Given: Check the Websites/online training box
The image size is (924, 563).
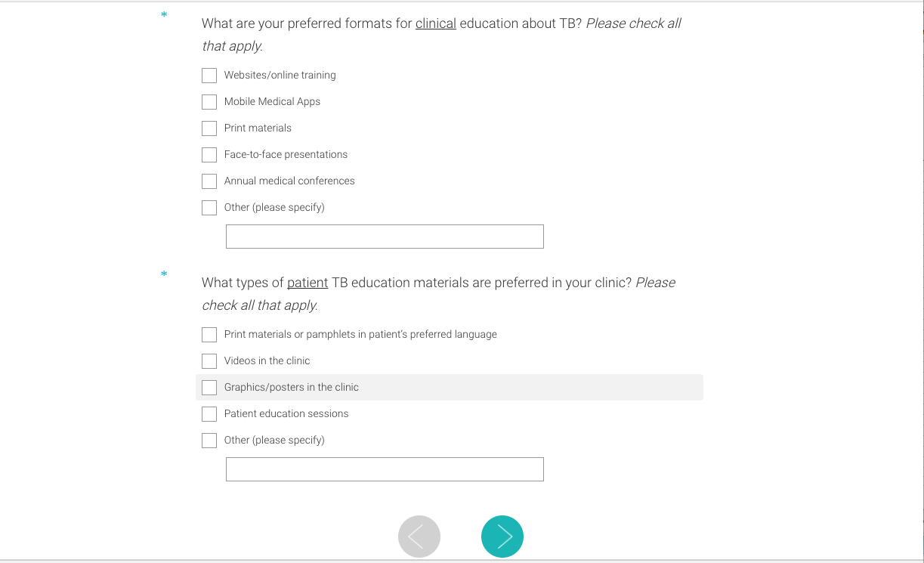Looking at the screenshot, I should tap(209, 76).
